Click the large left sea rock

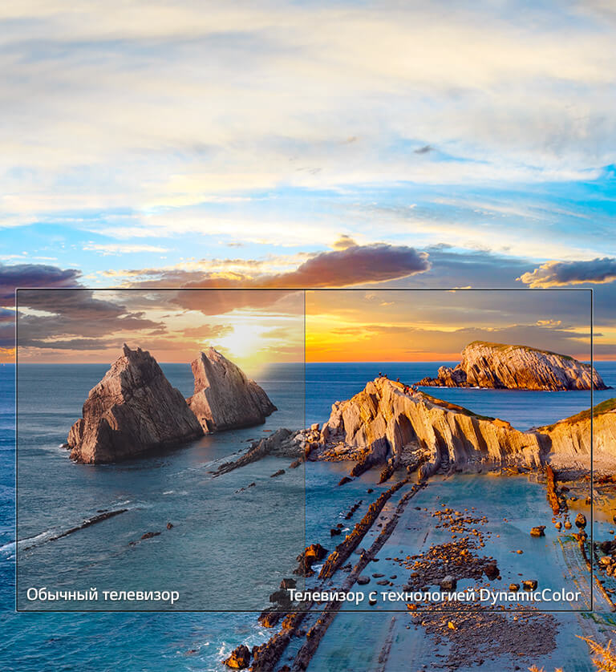coord(132,409)
